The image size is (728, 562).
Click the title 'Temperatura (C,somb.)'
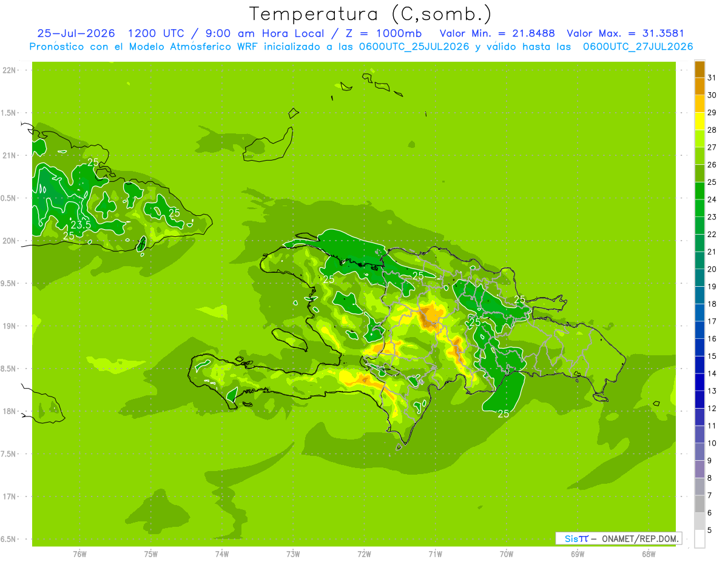(x=371, y=14)
